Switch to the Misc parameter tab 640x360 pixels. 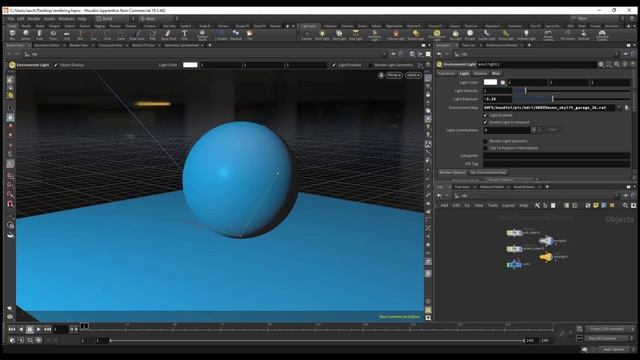coord(496,73)
